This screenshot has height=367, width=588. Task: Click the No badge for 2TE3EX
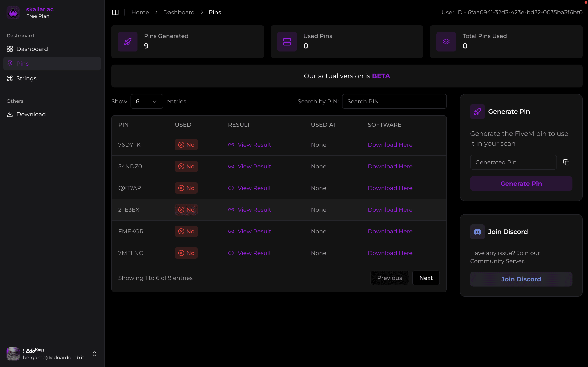[186, 210]
